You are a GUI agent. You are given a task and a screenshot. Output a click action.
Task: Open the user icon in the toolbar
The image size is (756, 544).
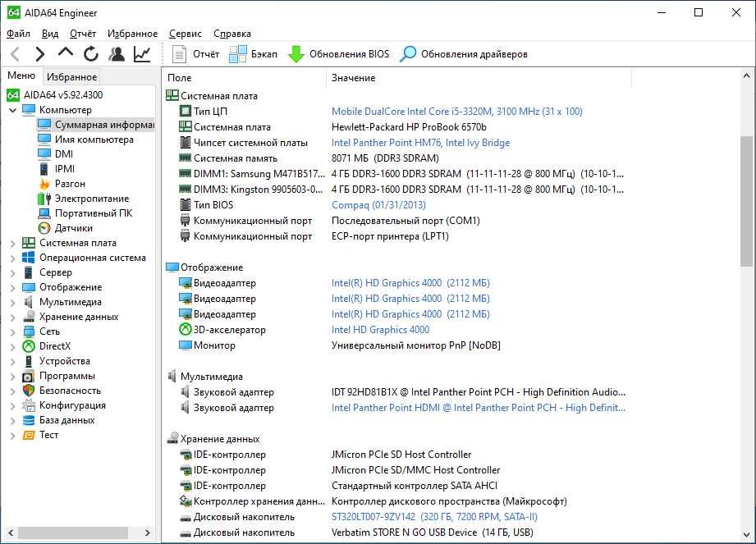coord(117,54)
